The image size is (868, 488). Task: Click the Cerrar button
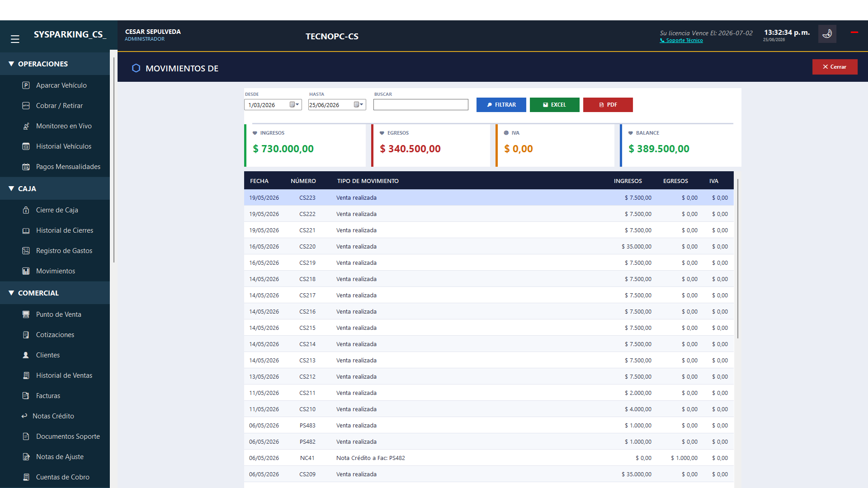[835, 67]
